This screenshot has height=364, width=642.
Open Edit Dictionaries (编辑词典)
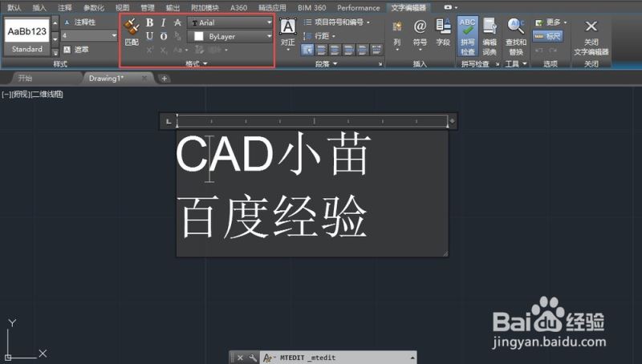pyautogui.click(x=490, y=36)
